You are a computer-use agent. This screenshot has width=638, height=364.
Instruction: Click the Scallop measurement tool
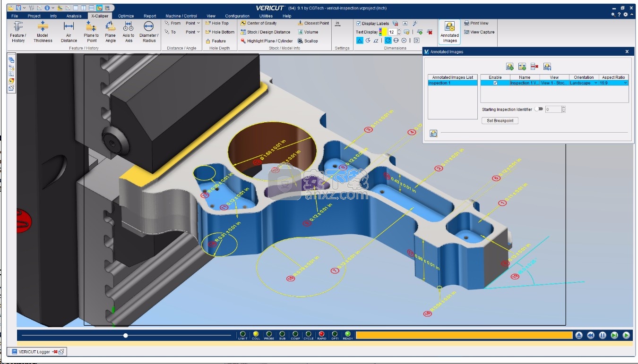(x=308, y=41)
